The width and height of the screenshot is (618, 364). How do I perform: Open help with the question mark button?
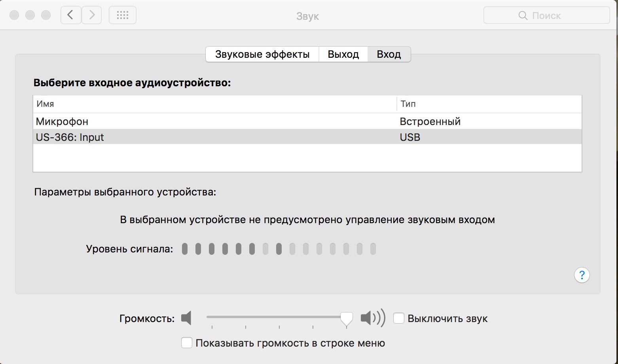click(582, 275)
